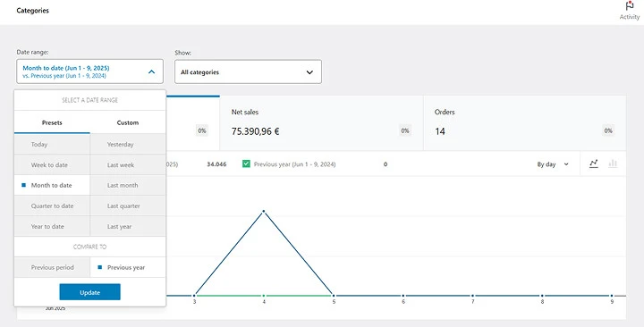The width and height of the screenshot is (644, 327).
Task: Select the Today preset
Action: tap(52, 145)
